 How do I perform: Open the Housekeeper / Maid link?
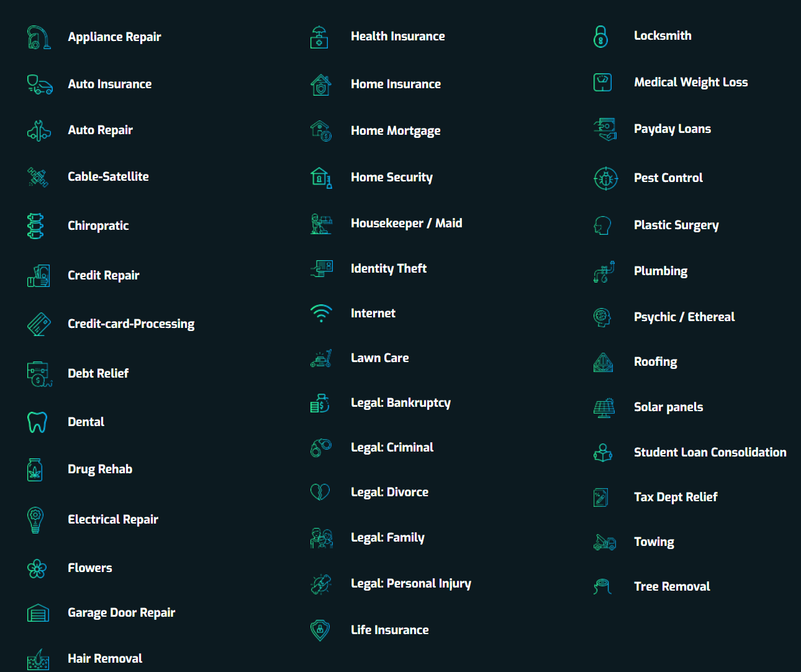click(407, 224)
